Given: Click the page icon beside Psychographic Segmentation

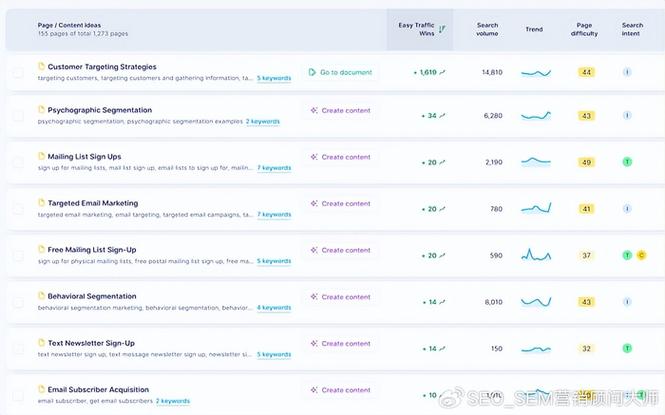Looking at the screenshot, I should tap(42, 110).
